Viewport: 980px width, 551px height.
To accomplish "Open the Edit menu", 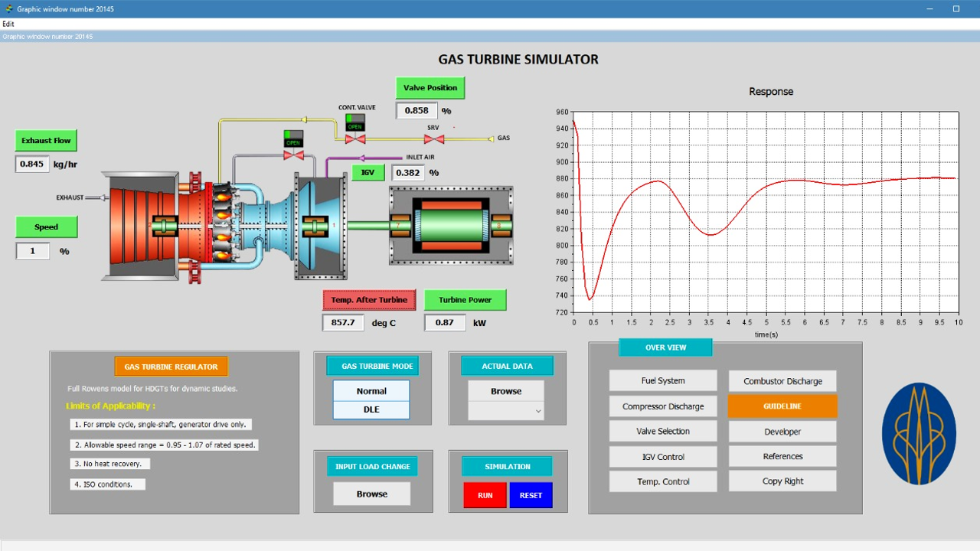I will click(x=8, y=24).
